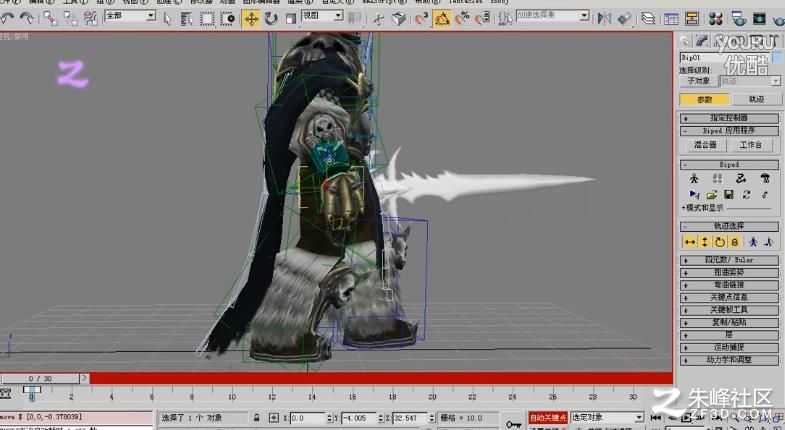Open Edit Named Selection Sets
Screen dimensions: 785x430
pyautogui.click(x=505, y=19)
